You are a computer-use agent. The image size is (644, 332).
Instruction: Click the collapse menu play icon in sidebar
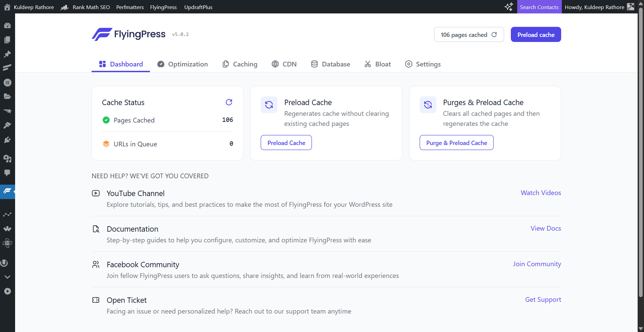click(x=7, y=291)
